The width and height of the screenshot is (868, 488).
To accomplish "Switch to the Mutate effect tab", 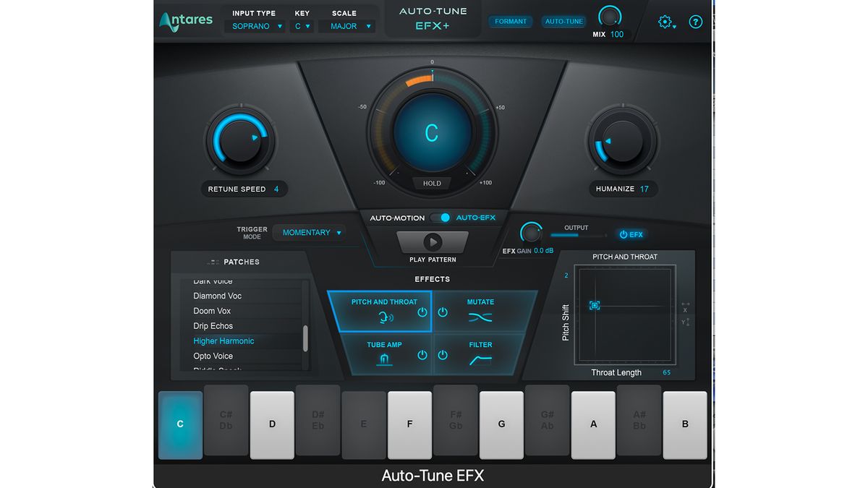I will point(480,309).
